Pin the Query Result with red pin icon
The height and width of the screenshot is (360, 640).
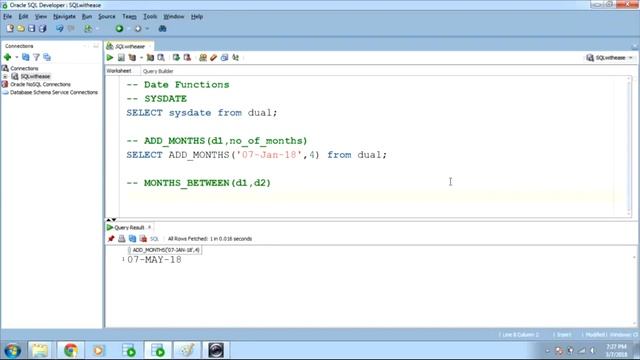(x=111, y=239)
